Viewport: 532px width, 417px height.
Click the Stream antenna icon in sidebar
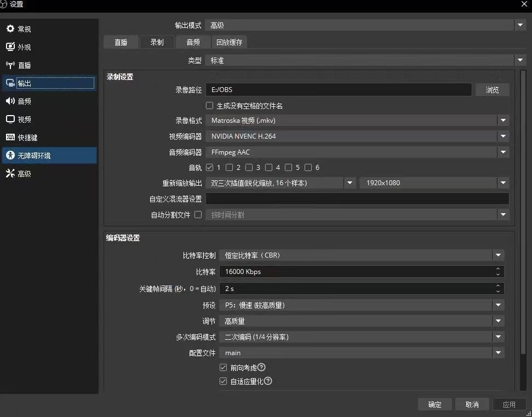click(x=10, y=65)
